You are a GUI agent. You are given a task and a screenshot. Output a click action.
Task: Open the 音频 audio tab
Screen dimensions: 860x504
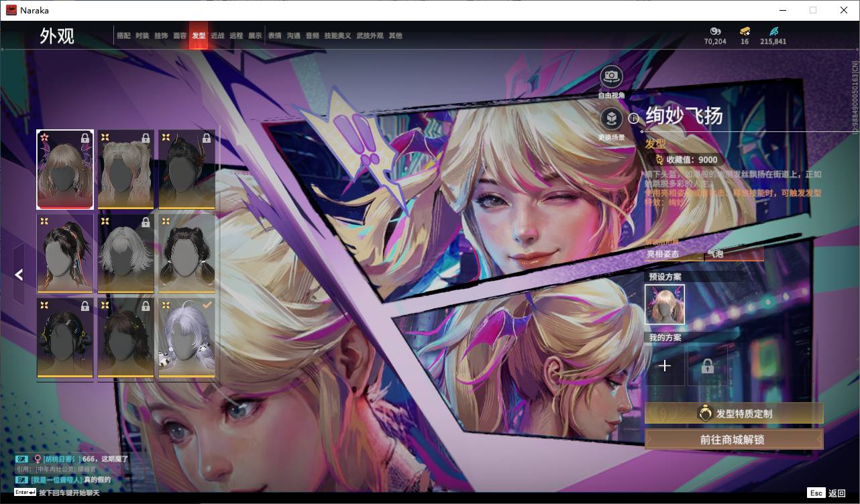313,36
